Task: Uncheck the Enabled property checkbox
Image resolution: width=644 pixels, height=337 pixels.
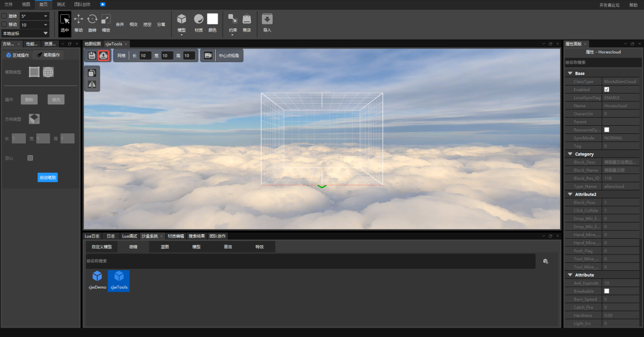Action: pos(606,90)
